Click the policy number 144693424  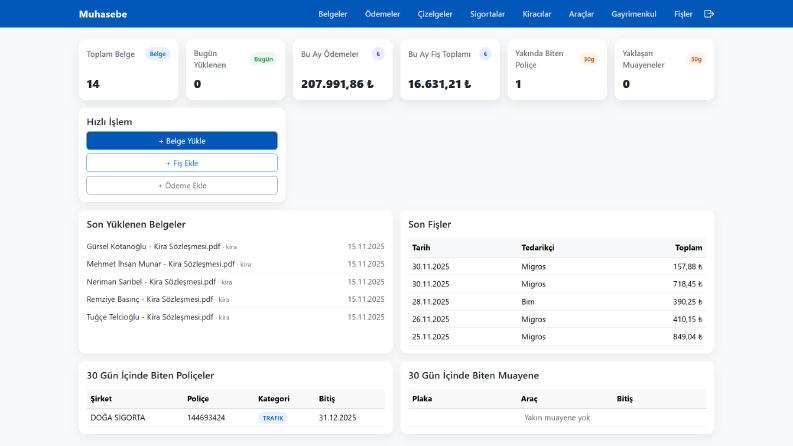pos(206,418)
